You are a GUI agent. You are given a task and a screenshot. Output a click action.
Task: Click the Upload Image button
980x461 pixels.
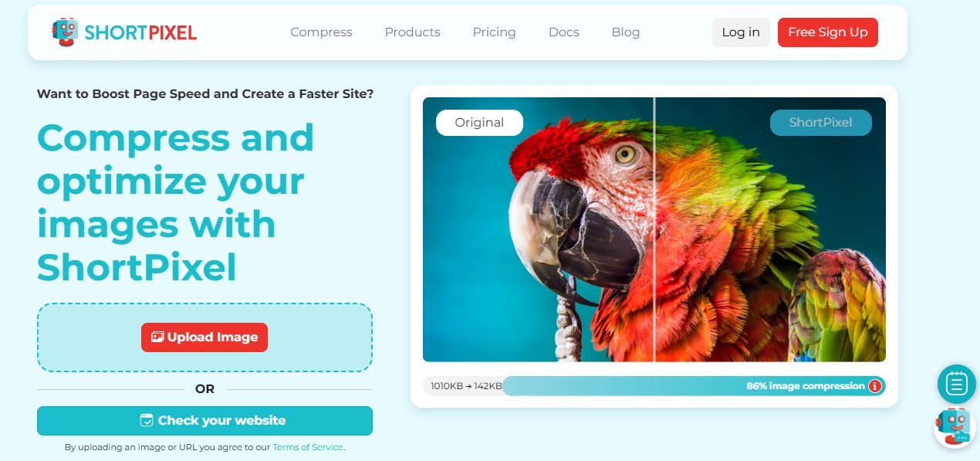click(x=204, y=337)
